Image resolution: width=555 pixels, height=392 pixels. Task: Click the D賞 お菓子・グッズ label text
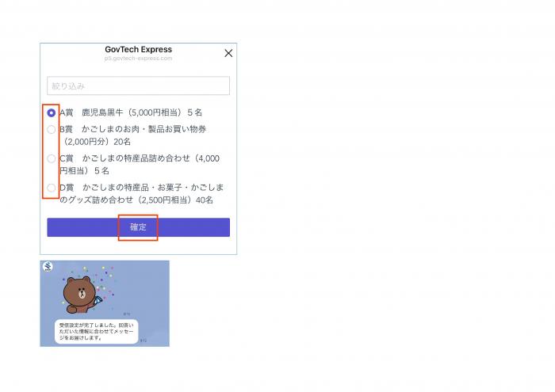[x=142, y=194]
